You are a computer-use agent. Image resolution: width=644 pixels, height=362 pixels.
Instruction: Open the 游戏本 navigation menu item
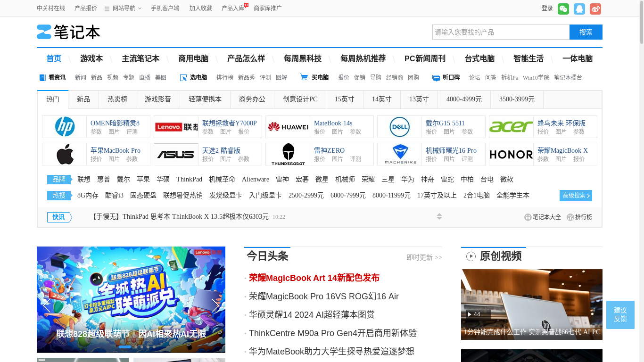(91, 59)
